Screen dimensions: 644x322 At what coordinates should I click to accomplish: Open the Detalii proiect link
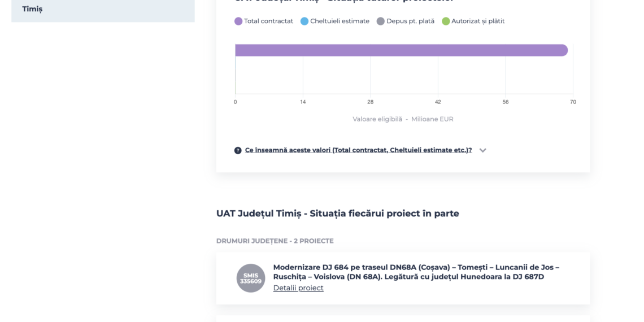pos(298,288)
